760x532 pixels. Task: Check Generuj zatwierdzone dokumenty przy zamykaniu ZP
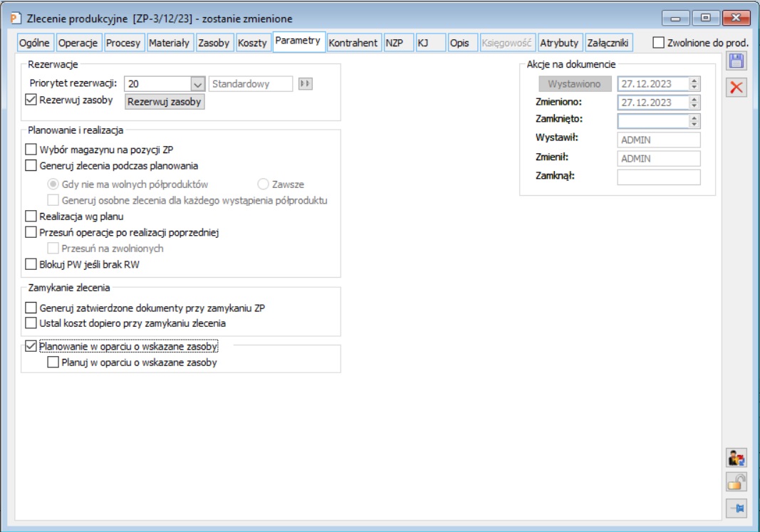(31, 308)
